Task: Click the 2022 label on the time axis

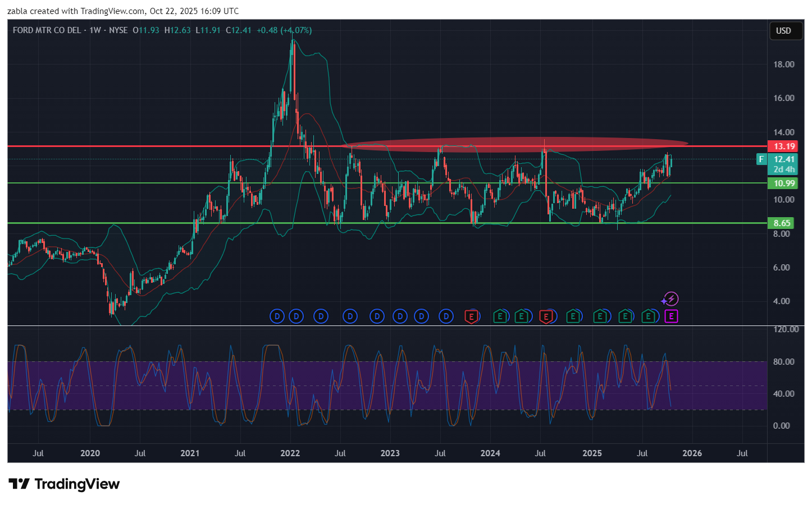Action: click(290, 453)
